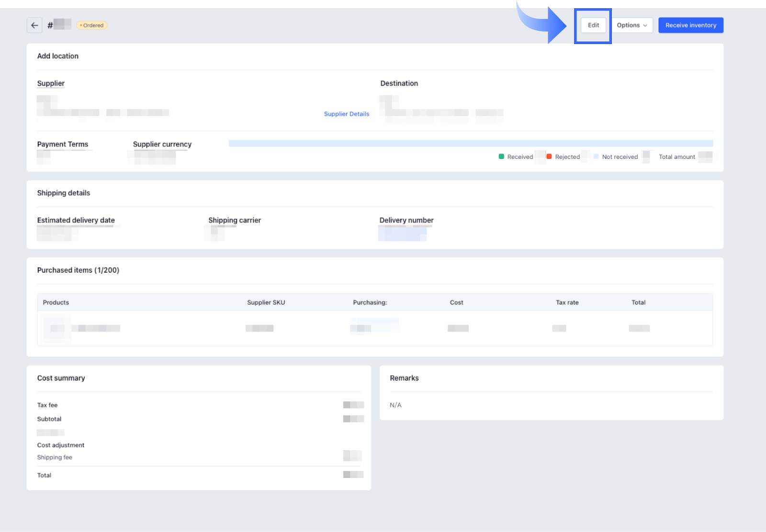Click the Tax rate column header
Image resolution: width=766 pixels, height=532 pixels.
click(567, 302)
